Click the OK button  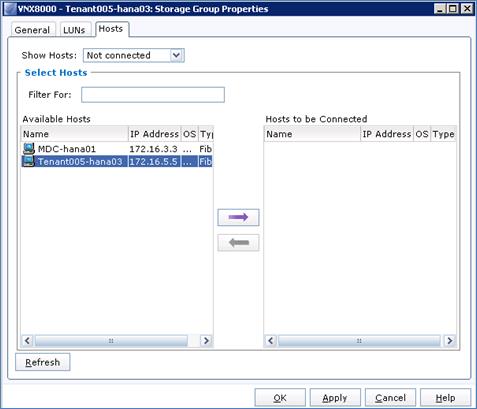(280, 398)
